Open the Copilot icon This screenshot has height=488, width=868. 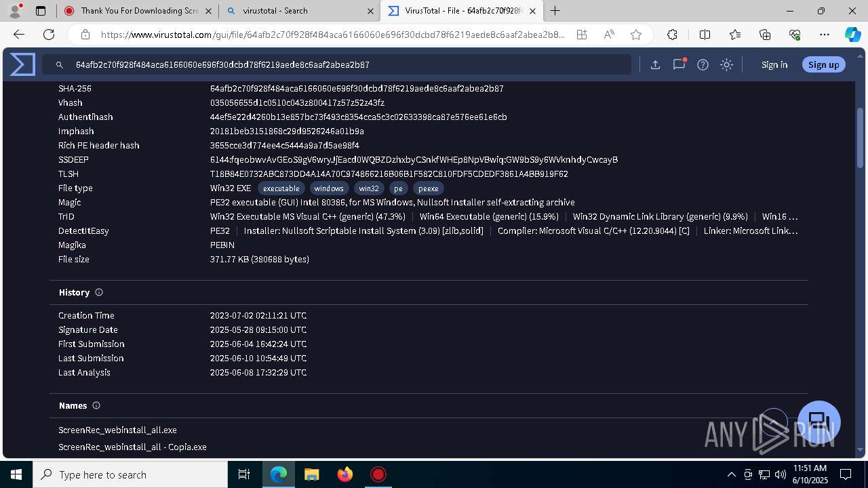coord(852,35)
